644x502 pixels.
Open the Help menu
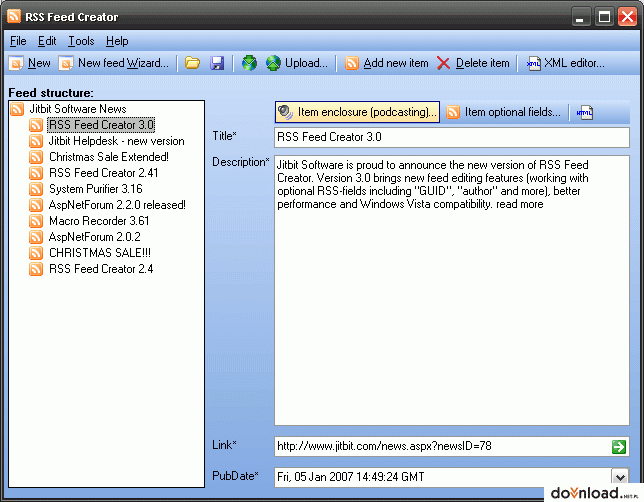click(x=117, y=41)
